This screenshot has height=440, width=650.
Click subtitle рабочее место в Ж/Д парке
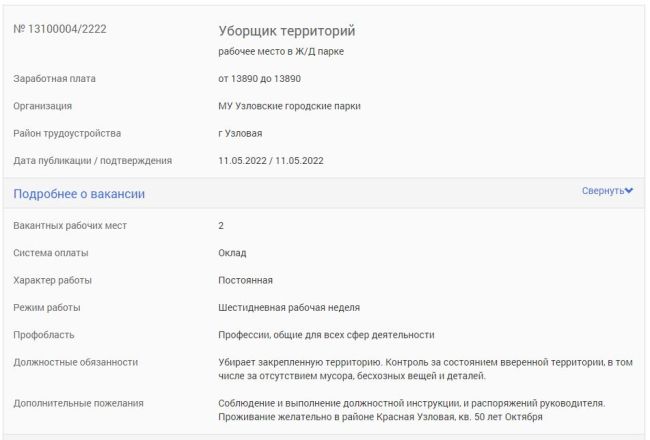tap(281, 52)
